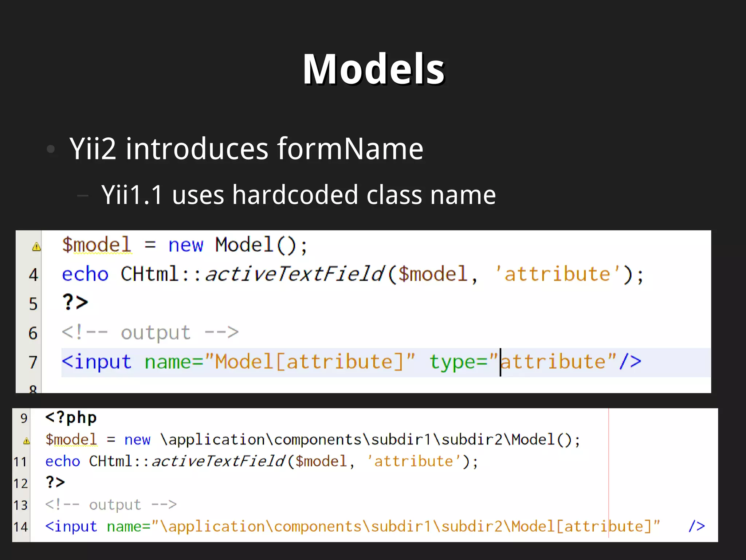Click line number 4 in upper gutter
This screenshot has height=560, width=746.
pos(33,275)
